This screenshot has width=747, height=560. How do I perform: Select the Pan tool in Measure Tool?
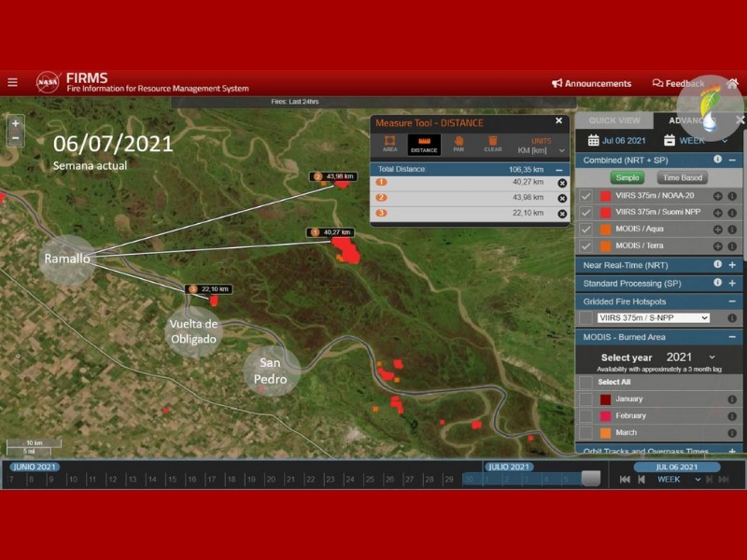click(x=458, y=144)
